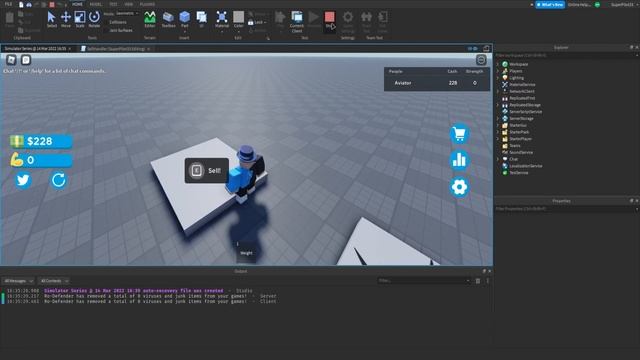This screenshot has width=640, height=360.
Task: Switch to the TEST ribbon tab
Action: [113, 4]
